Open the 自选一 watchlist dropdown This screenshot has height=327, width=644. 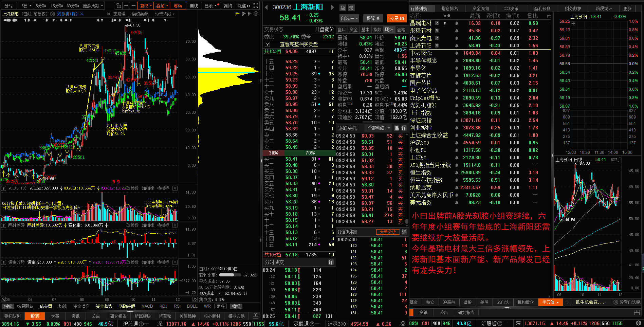click(349, 18)
